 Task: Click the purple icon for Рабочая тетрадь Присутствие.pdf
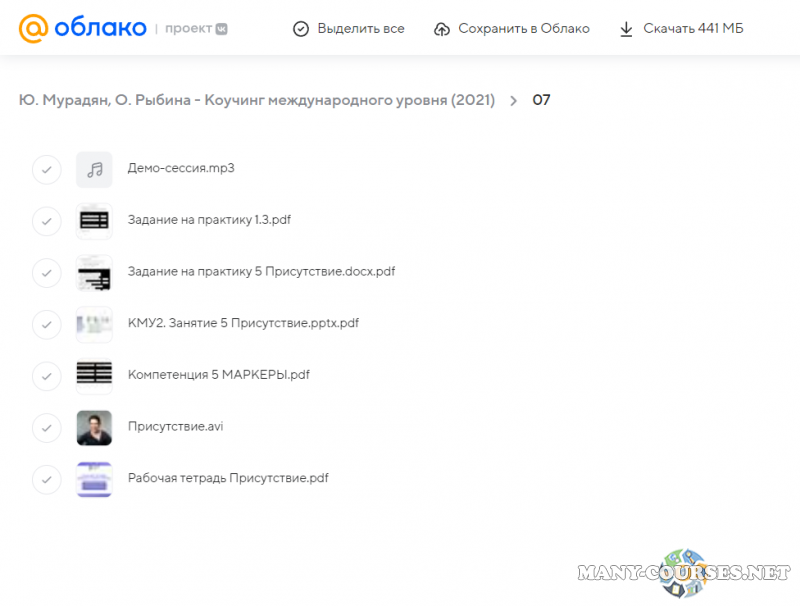[94, 479]
